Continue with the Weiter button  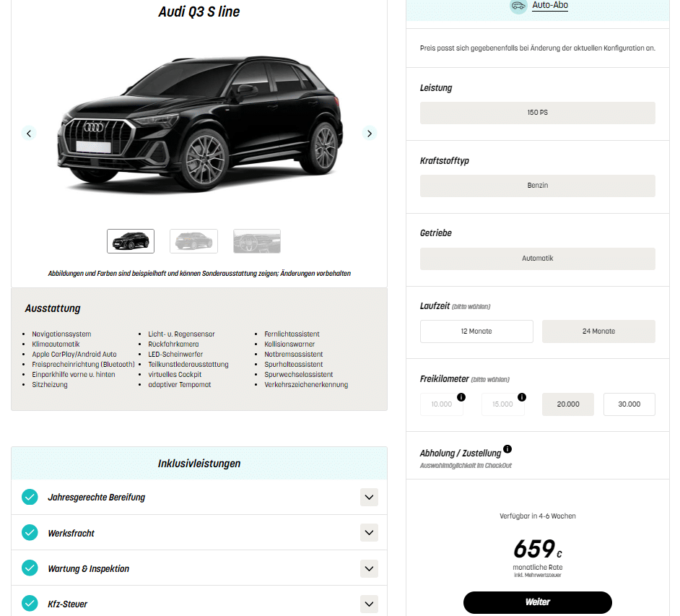pyautogui.click(x=537, y=602)
